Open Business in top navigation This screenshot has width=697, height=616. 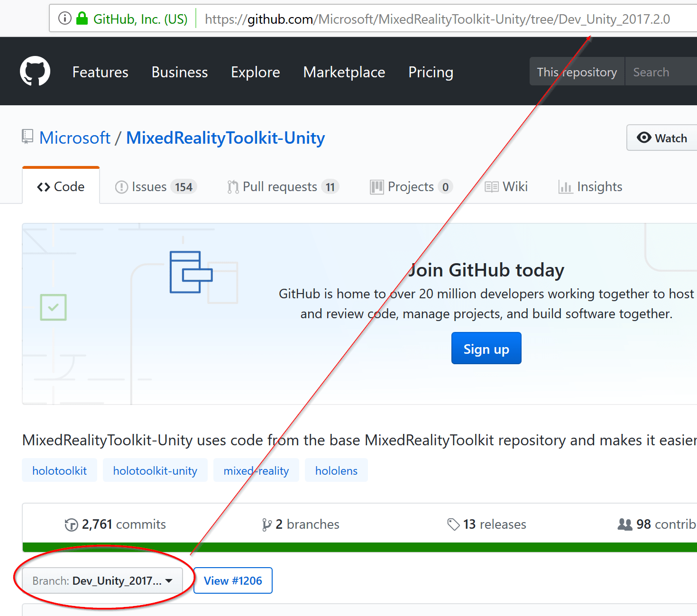pos(180,72)
